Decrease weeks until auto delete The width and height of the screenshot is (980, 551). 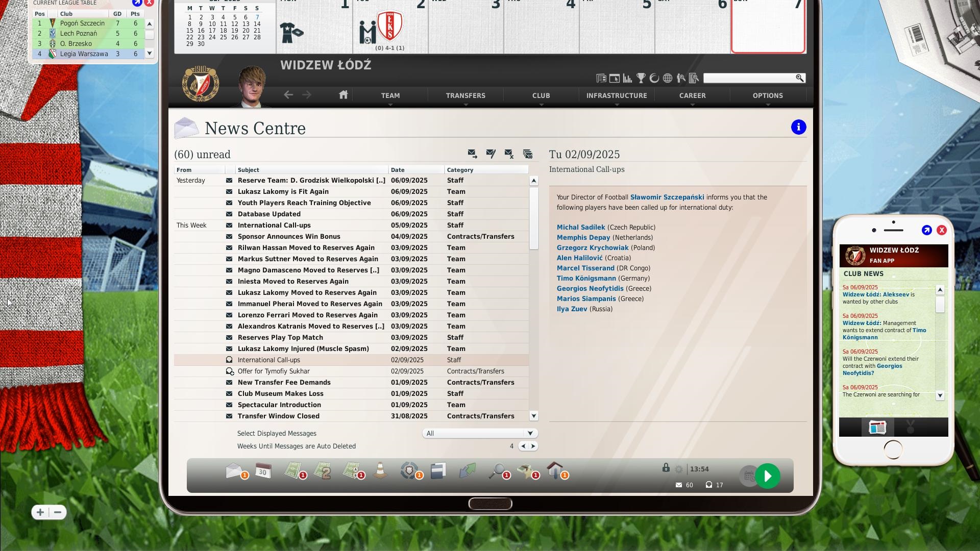point(523,446)
